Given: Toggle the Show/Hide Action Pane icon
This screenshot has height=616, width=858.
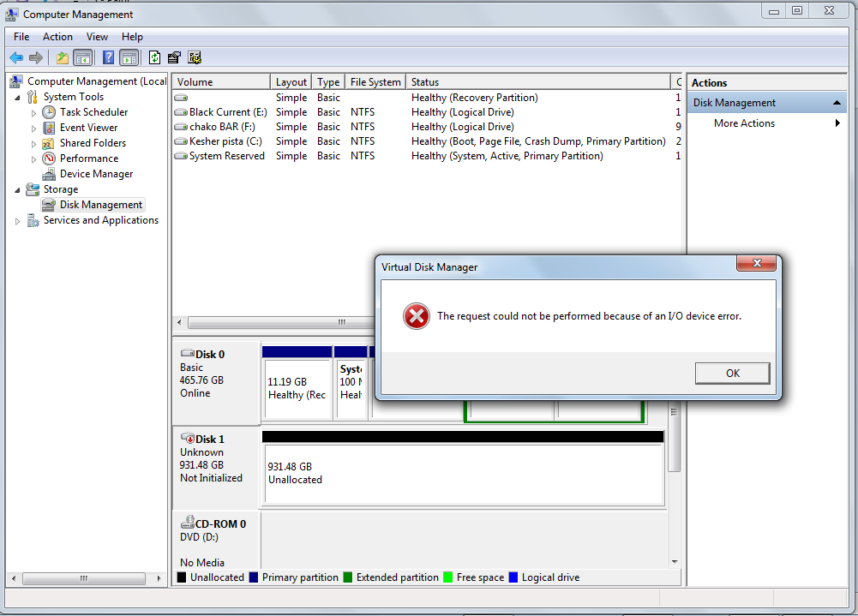Looking at the screenshot, I should pos(129,57).
